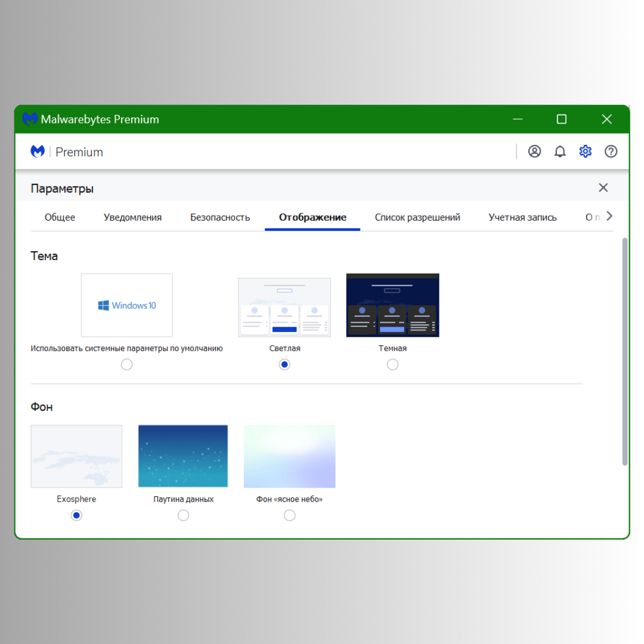Select the Темная theme radio button

[392, 364]
